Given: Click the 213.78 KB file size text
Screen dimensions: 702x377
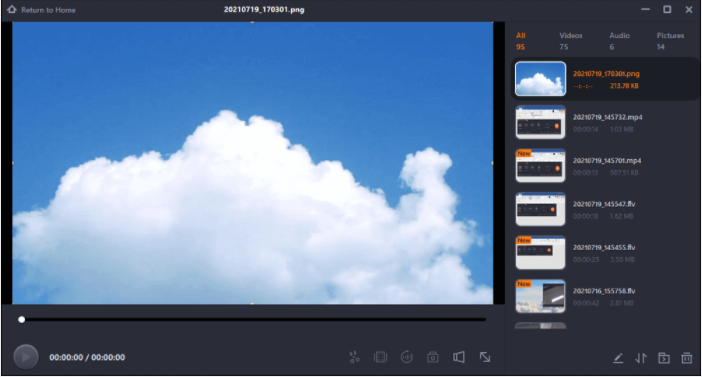Looking at the screenshot, I should (624, 86).
